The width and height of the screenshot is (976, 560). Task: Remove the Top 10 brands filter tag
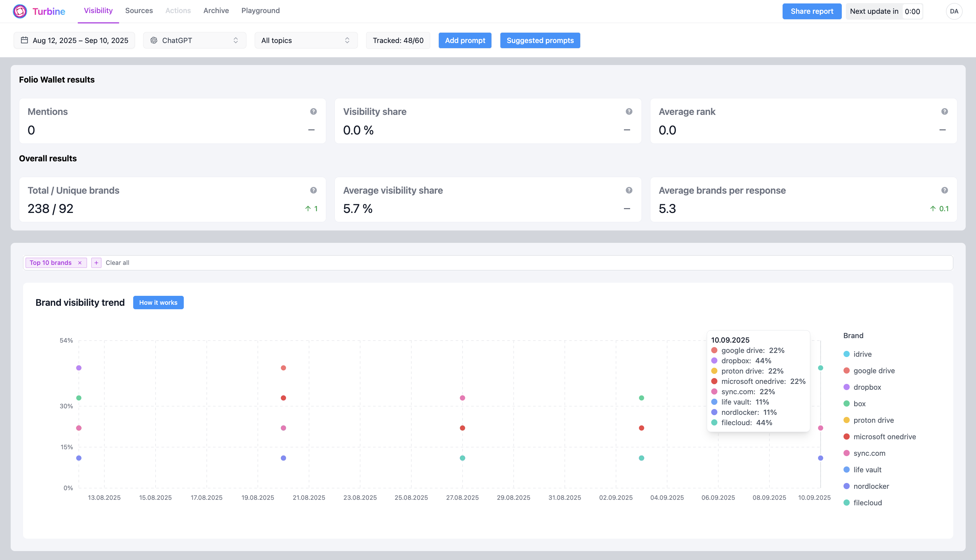(x=79, y=263)
